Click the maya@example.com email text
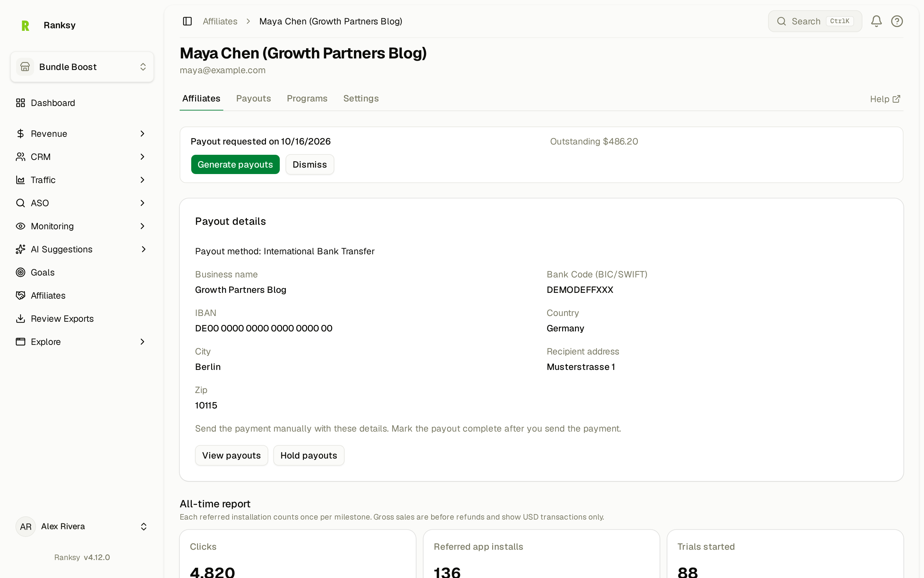The image size is (924, 578). coord(223,70)
